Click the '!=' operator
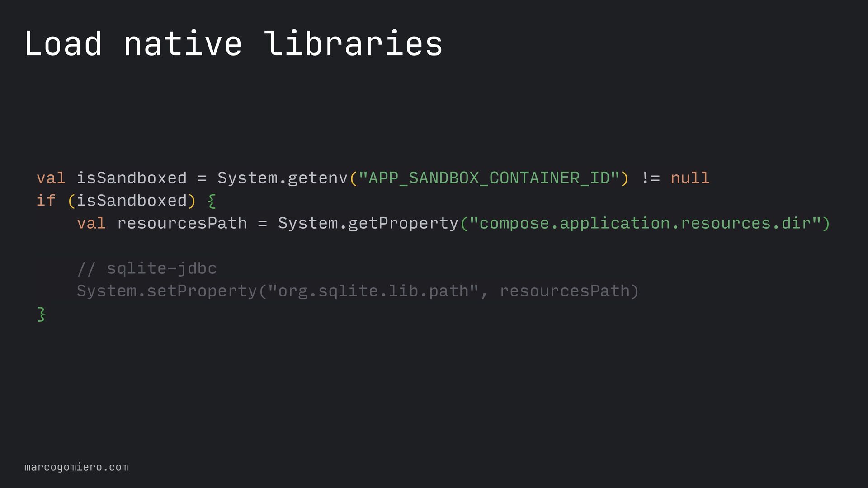Image resolution: width=868 pixels, height=488 pixels. pos(651,178)
